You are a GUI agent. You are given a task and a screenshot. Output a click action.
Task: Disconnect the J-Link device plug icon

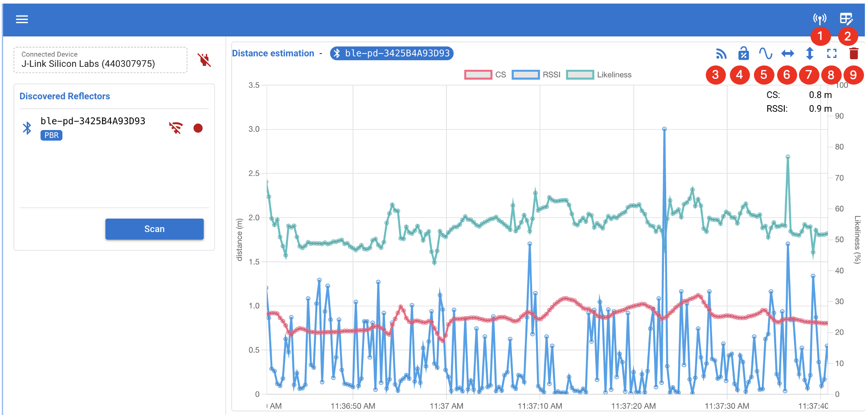(x=204, y=60)
